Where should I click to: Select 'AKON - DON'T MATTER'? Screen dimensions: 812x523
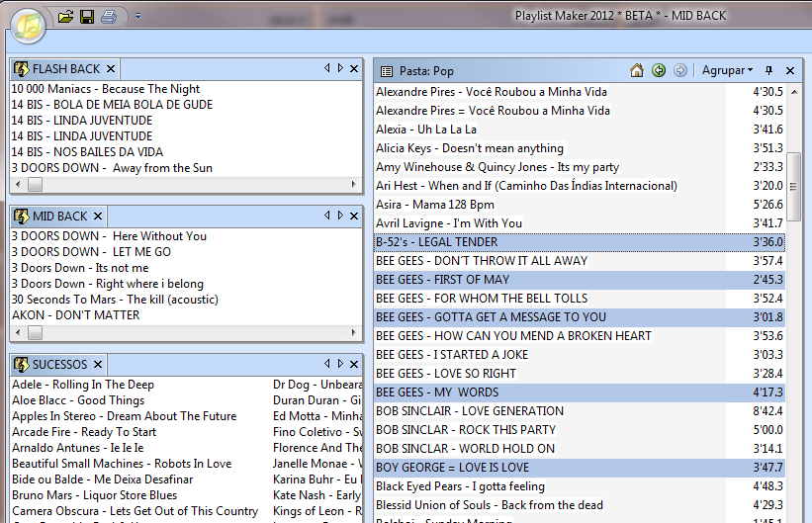[x=75, y=315]
